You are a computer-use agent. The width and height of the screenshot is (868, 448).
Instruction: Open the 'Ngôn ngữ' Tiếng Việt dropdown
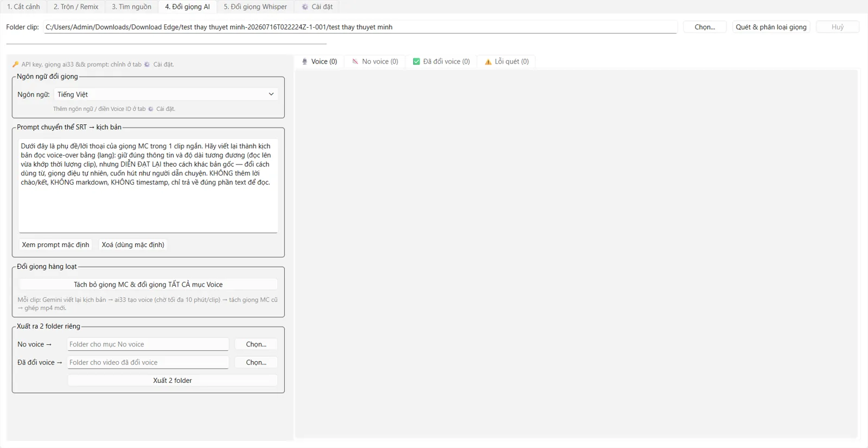click(x=166, y=94)
